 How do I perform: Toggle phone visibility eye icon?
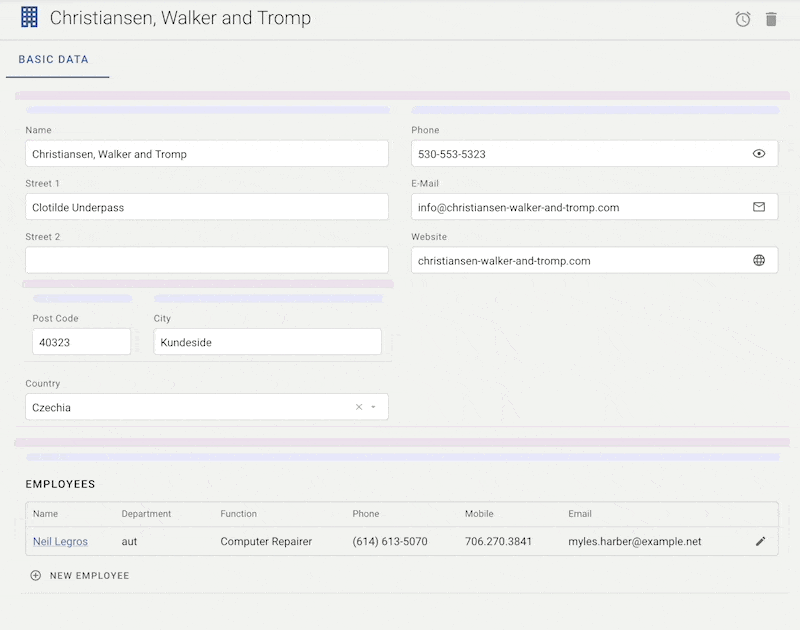pos(759,154)
